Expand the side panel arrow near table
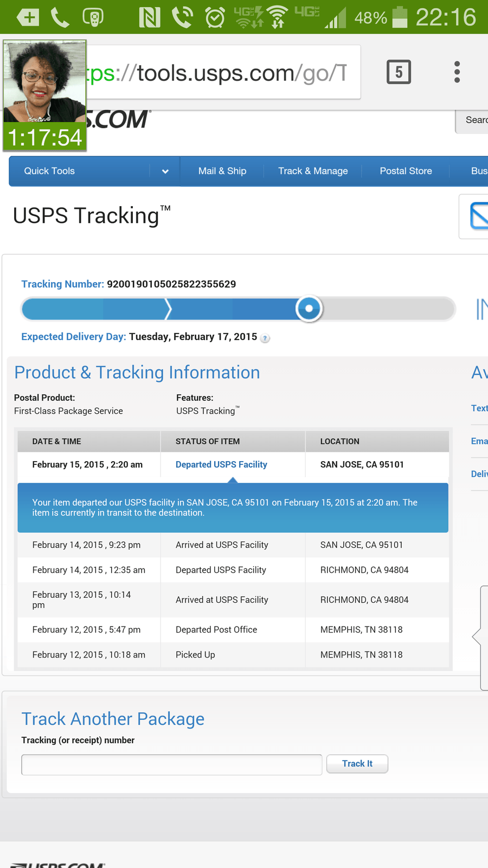 477,637
